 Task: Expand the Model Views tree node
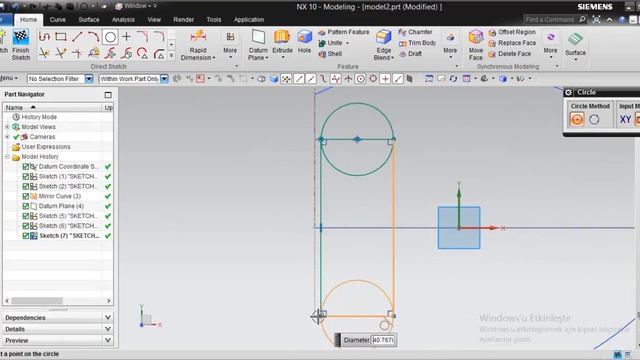click(7, 127)
